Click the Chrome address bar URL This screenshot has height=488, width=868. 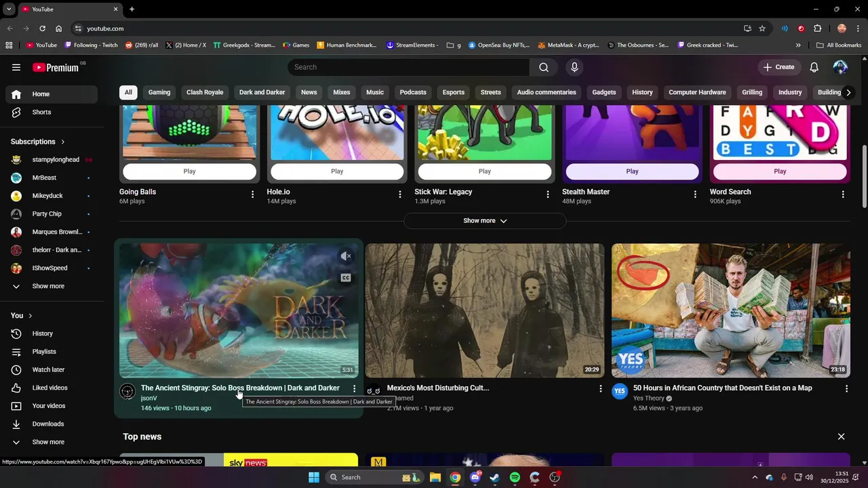click(105, 28)
